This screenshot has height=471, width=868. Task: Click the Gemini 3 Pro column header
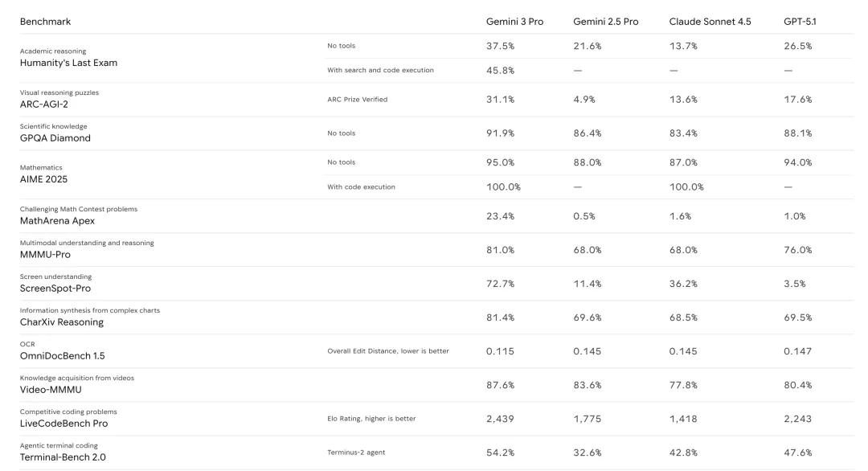click(x=514, y=22)
